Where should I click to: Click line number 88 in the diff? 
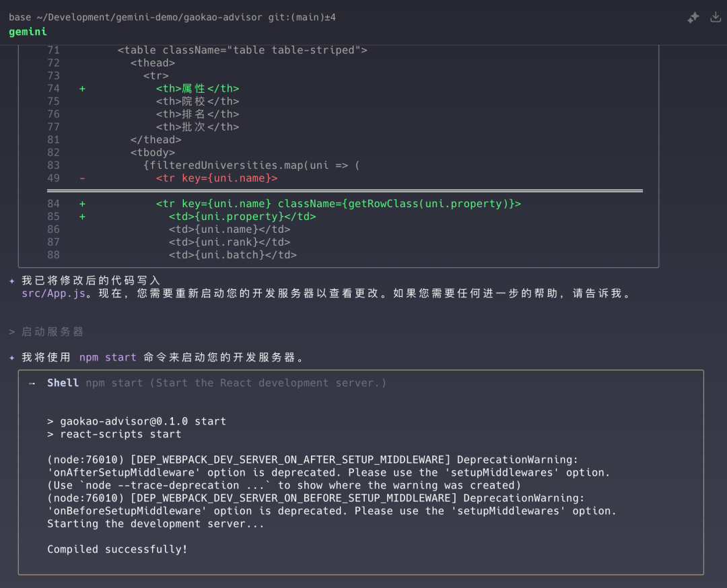click(x=53, y=255)
